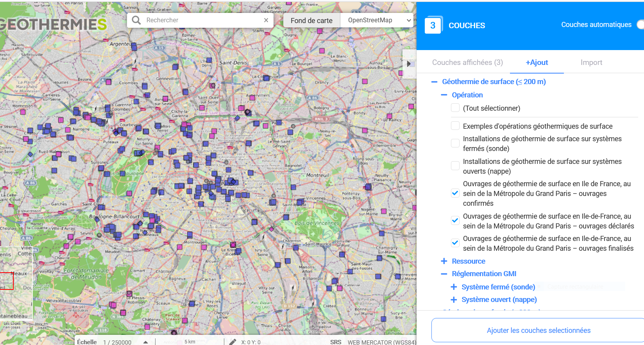Click the pencil icon beside coordinates
Screen dimensions: 644x345
coord(233,342)
